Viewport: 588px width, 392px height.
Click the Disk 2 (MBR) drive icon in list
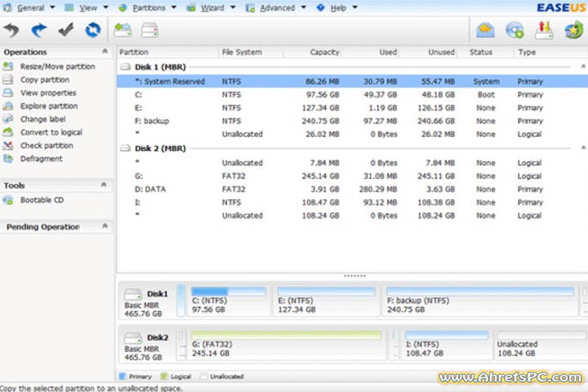(125, 148)
